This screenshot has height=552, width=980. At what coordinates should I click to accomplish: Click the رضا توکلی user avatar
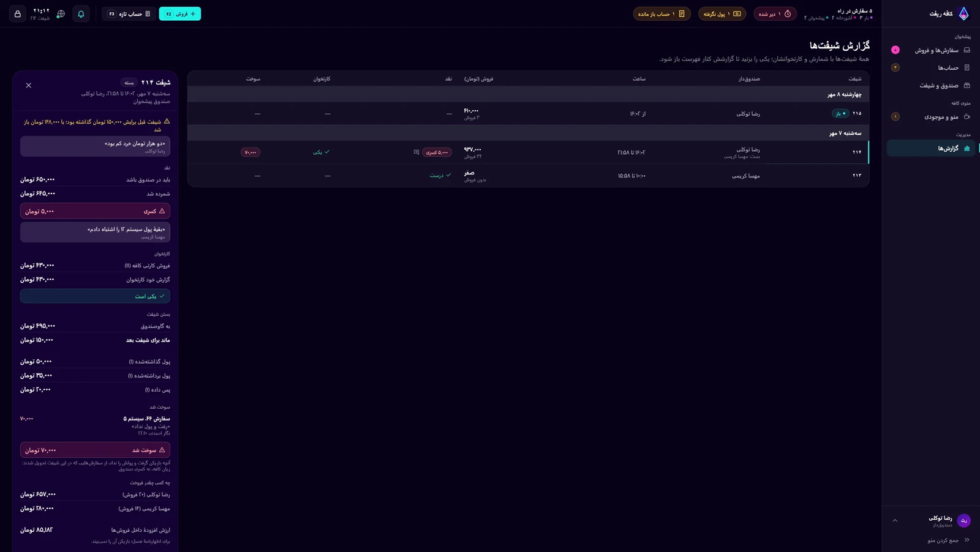[963, 521]
